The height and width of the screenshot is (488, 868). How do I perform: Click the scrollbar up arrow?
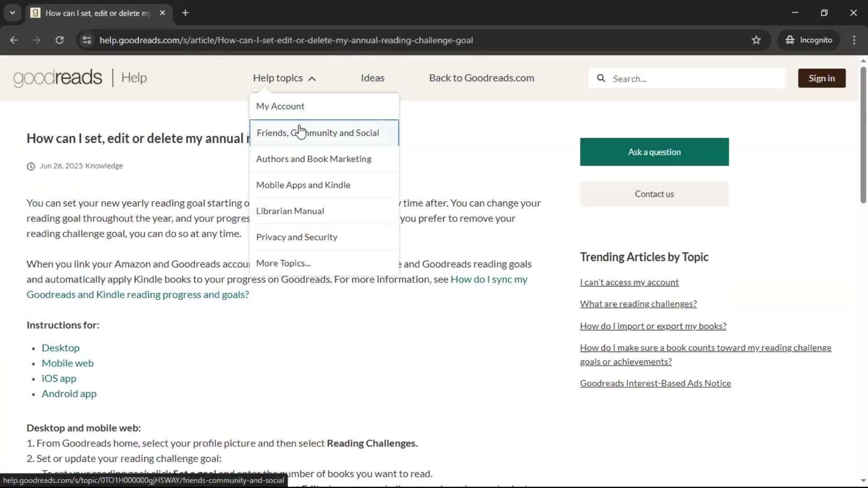click(863, 61)
